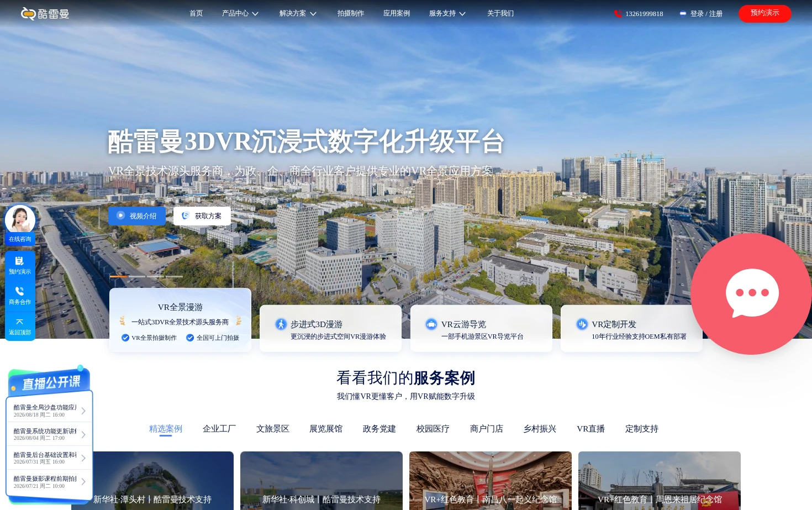The height and width of the screenshot is (510, 812).
Task: Open 酷雷曼后台基础设置 course arrow
Action: coord(83,458)
